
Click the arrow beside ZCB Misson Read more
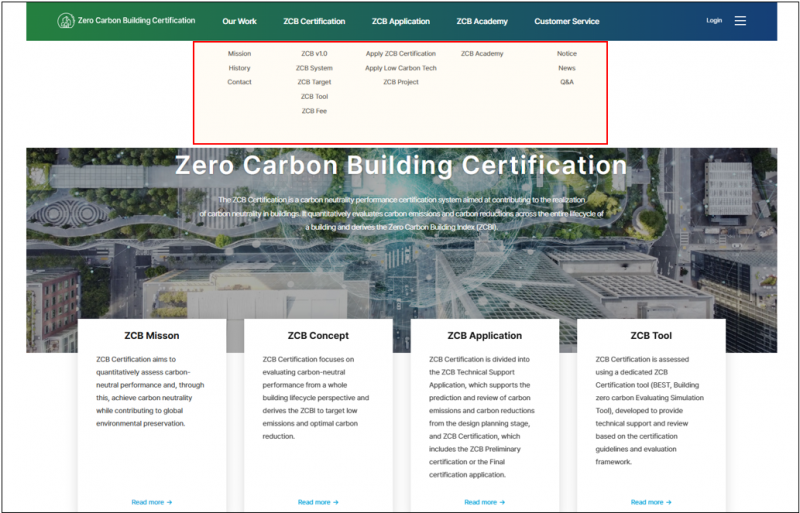click(x=169, y=502)
